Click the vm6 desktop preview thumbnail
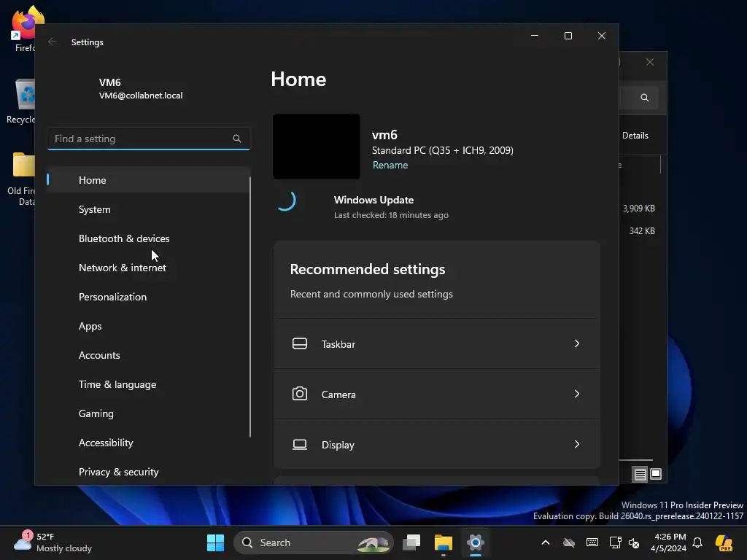747x560 pixels. (x=317, y=147)
